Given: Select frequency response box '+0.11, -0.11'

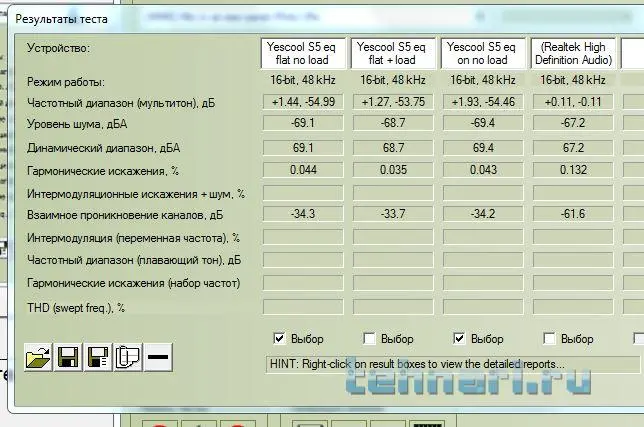Looking at the screenshot, I should click(573, 101).
